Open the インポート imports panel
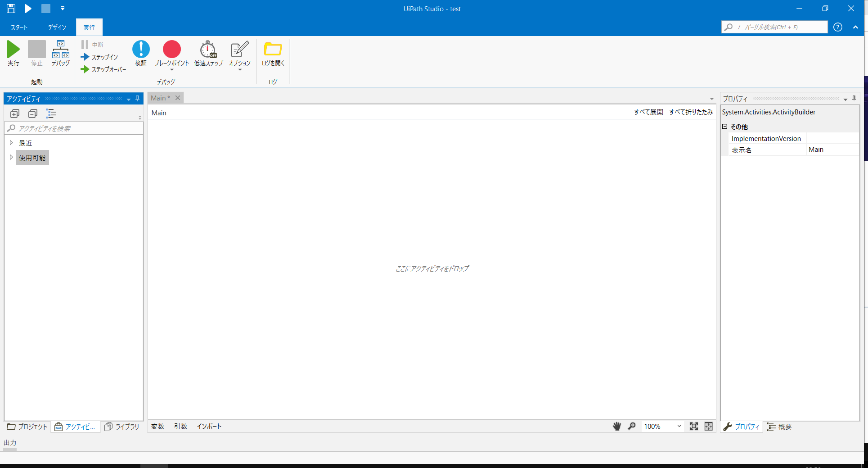 coord(209,427)
